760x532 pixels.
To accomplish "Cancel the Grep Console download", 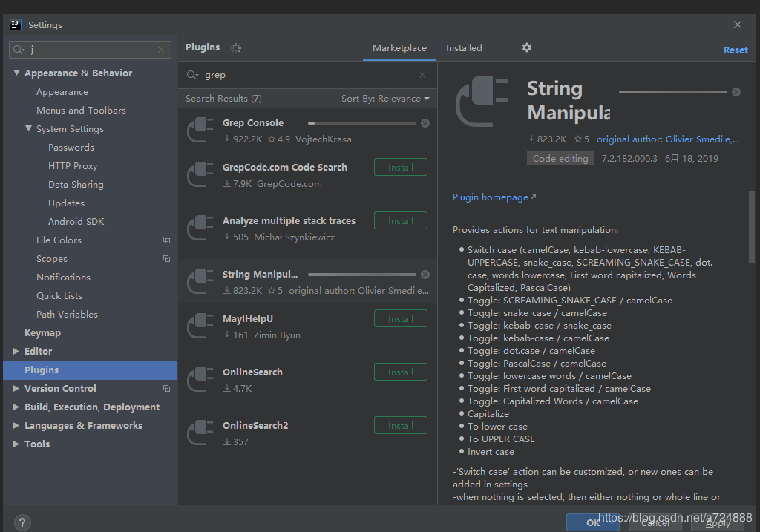I will tap(425, 123).
